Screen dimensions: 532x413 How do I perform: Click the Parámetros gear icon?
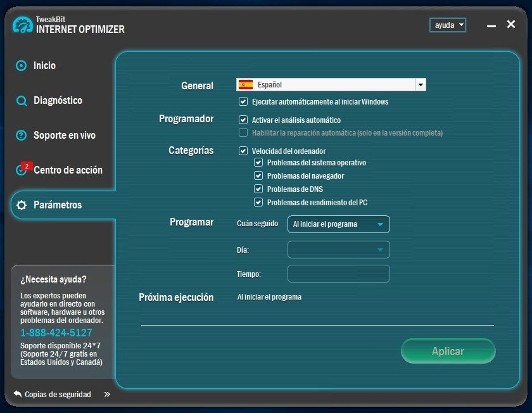click(22, 205)
